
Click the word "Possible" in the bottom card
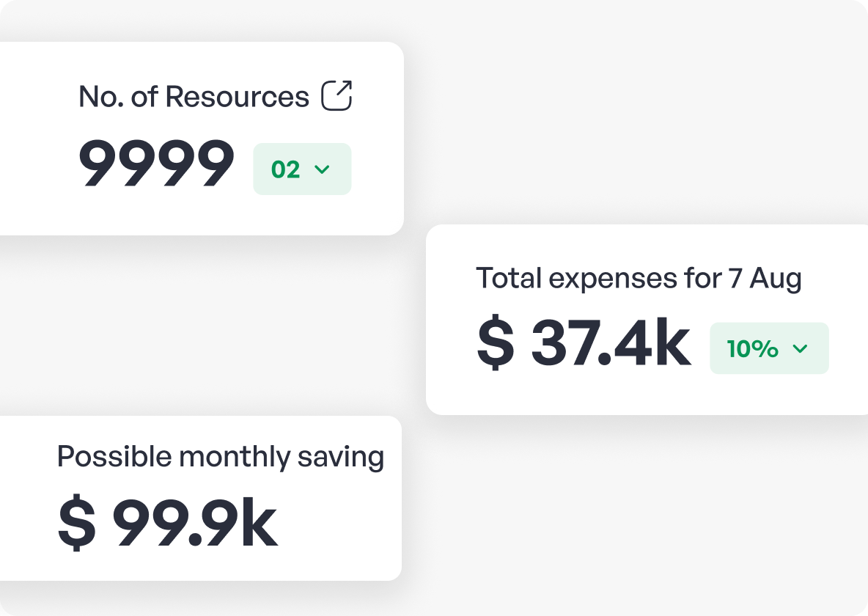tap(114, 457)
